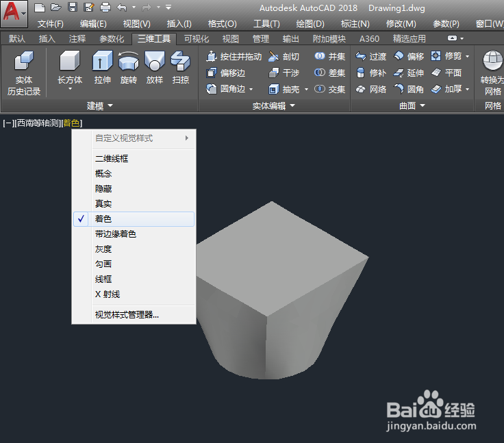Create a new drawing with New icon
504x443 pixels.
pos(40,7)
